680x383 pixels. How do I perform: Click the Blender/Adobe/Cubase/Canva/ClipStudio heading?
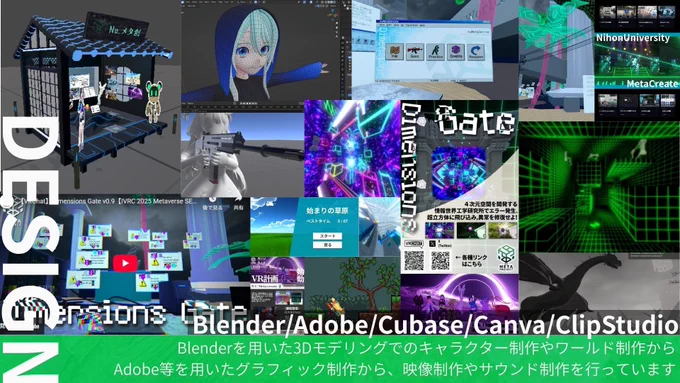[435, 325]
